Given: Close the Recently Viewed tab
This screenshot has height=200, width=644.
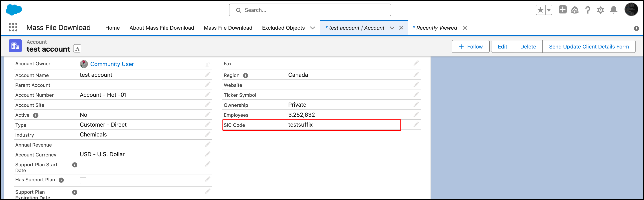Looking at the screenshot, I should point(465,28).
